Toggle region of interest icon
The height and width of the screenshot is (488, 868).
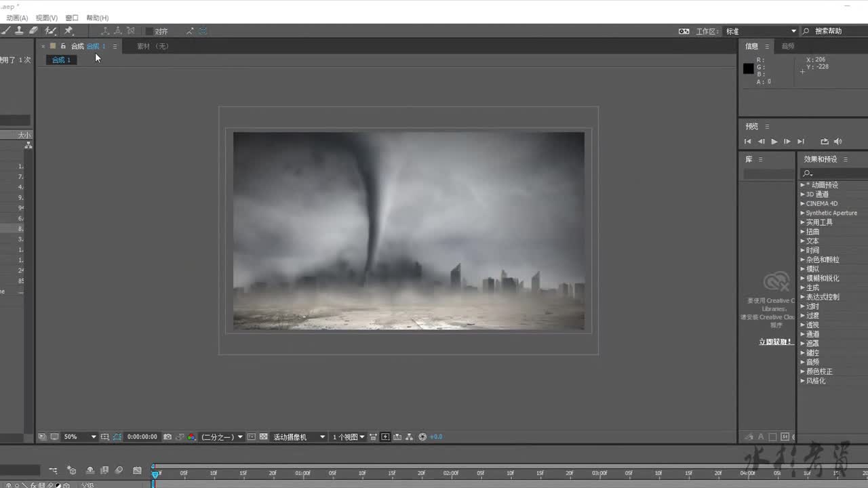coord(252,437)
